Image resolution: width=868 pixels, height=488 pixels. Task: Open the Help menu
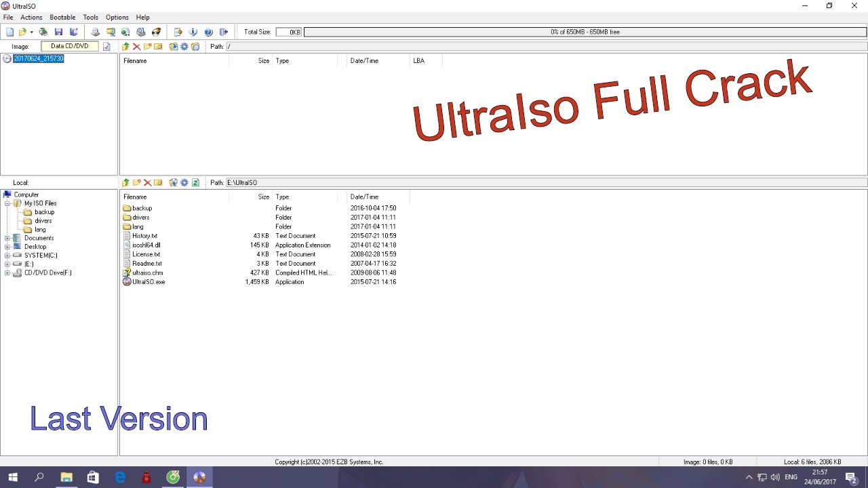pos(142,17)
